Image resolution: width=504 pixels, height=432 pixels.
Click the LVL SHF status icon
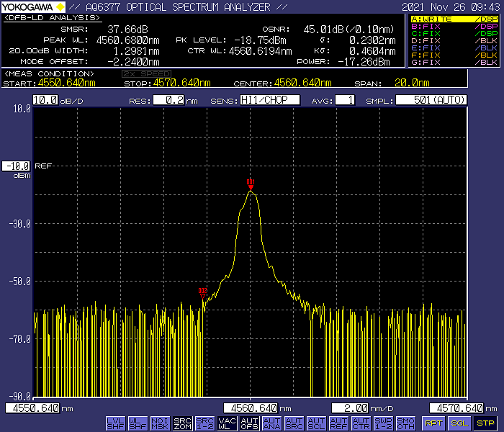point(114,423)
